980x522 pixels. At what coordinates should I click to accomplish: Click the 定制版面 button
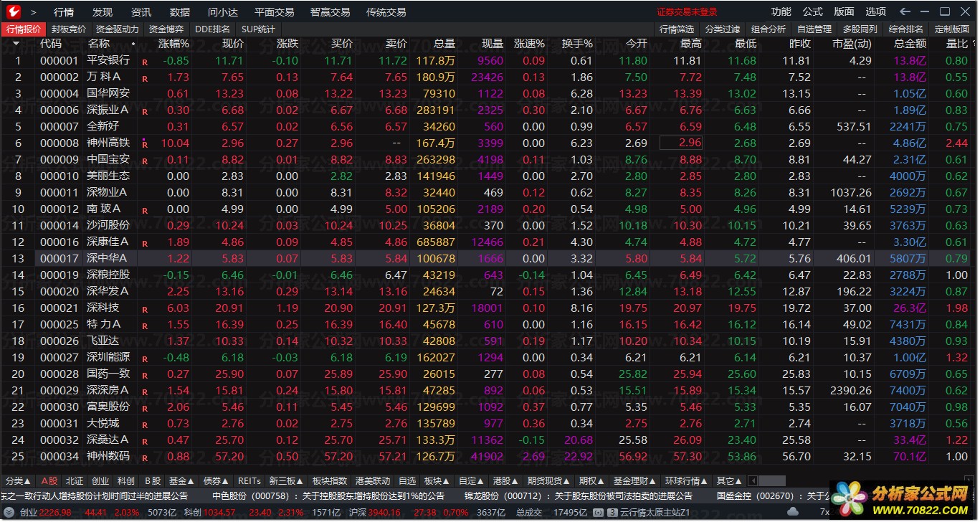952,29
